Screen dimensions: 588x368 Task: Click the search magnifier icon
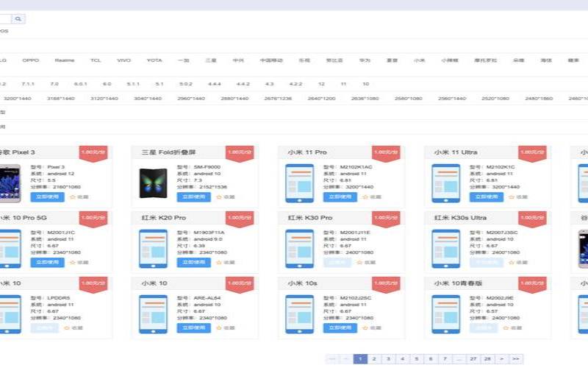18,19
